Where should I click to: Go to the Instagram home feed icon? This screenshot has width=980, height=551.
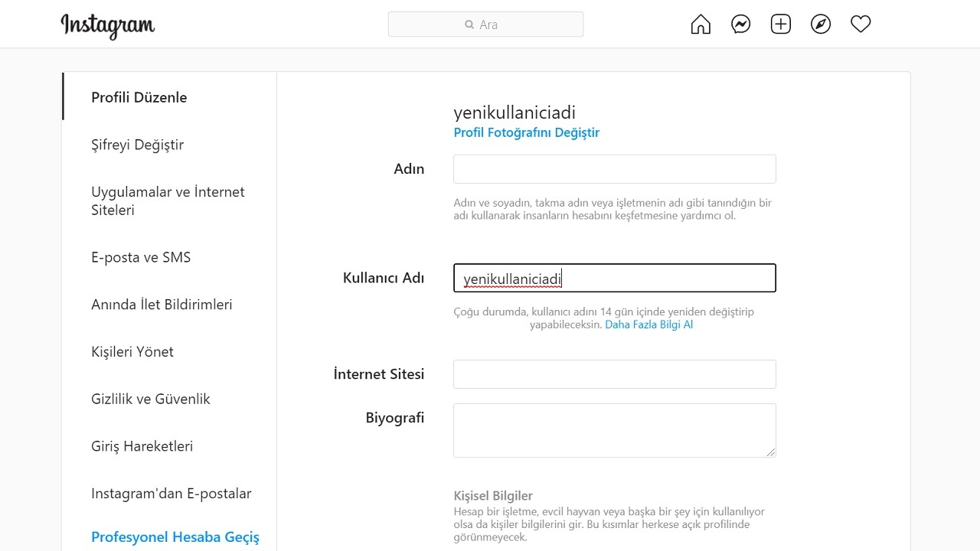pos(701,24)
